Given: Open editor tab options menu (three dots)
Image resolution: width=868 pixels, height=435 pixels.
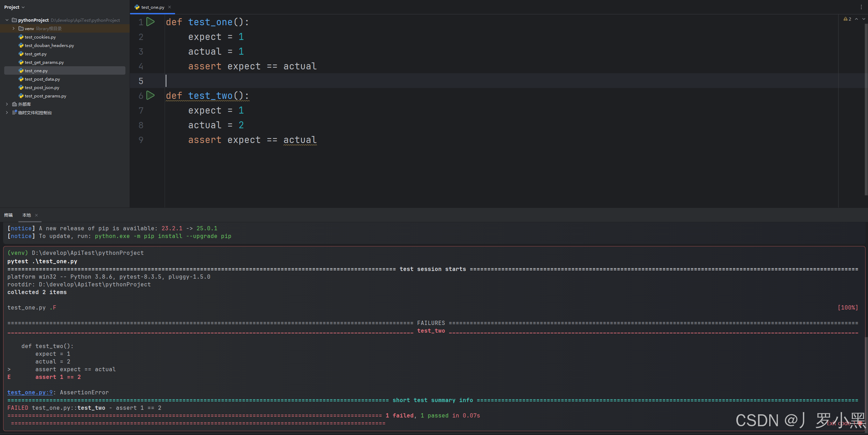Looking at the screenshot, I should pos(861,7).
